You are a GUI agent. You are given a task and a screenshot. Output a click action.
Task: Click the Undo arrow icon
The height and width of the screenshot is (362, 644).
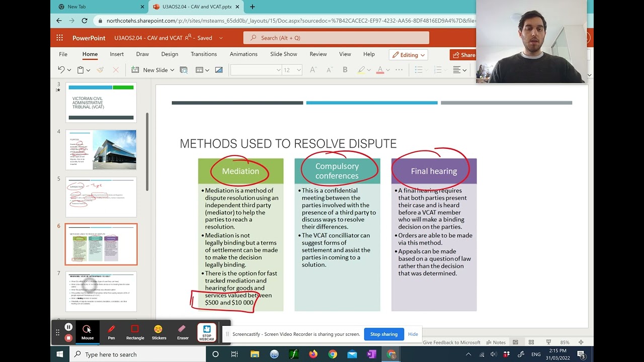pyautogui.click(x=61, y=70)
